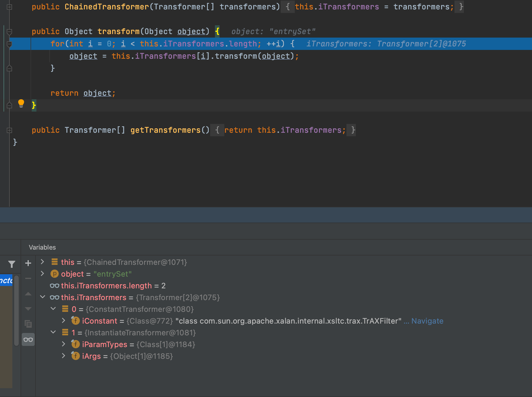Collapse element 0 ConstantTransformer node
Image resolution: width=532 pixels, height=397 pixels.
[x=53, y=309]
